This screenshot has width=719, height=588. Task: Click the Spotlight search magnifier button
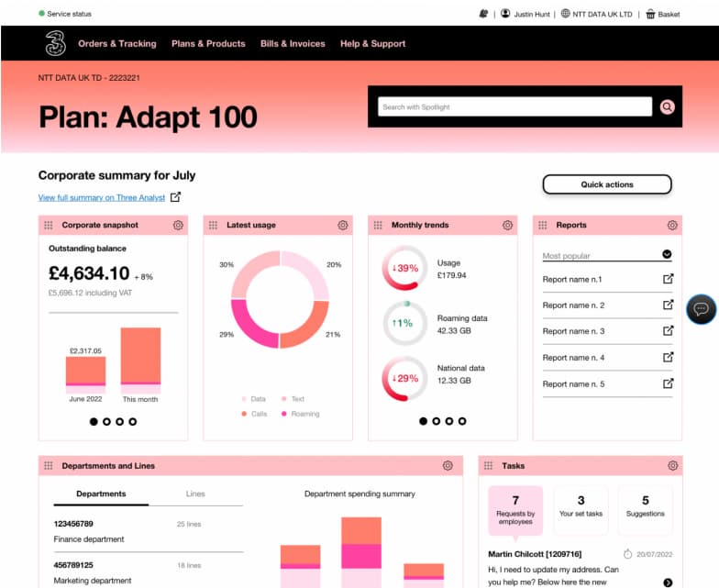[668, 106]
